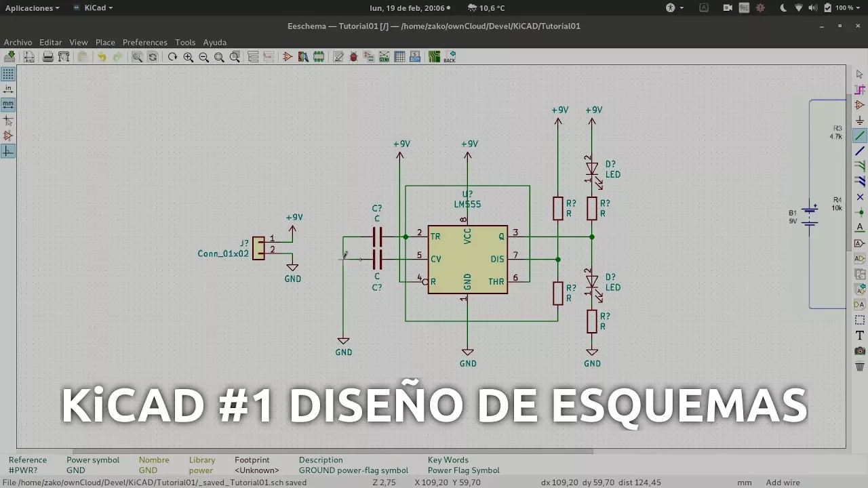868x488 pixels.
Task: Open the Preferences menu
Action: (x=145, y=42)
